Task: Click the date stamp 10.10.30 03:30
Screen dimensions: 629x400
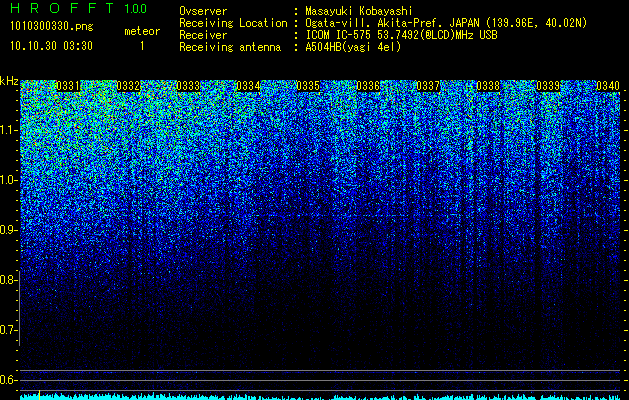Action: click(x=52, y=46)
